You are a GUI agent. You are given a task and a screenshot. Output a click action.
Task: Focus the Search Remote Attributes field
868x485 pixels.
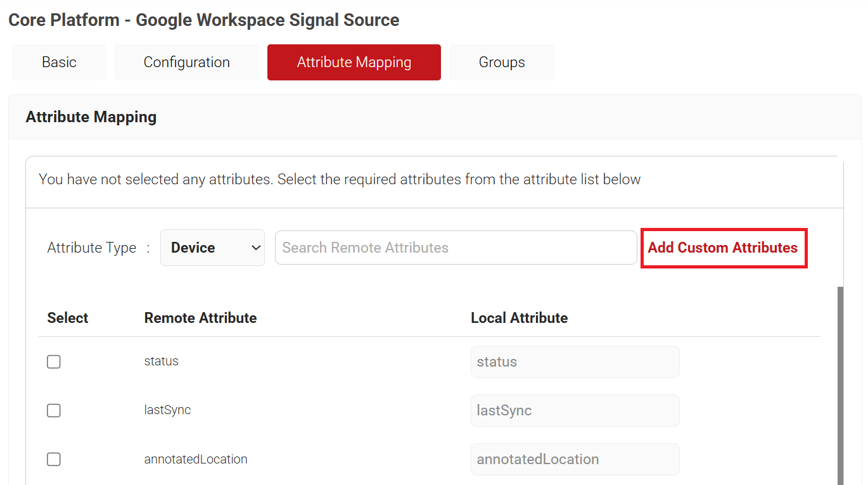[455, 248]
